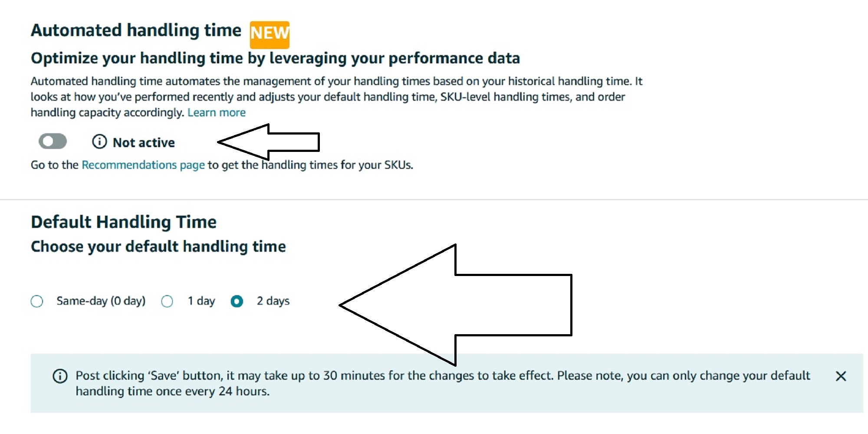This screenshot has height=434, width=868.
Task: Click the orange NEW badge
Action: pyautogui.click(x=270, y=34)
